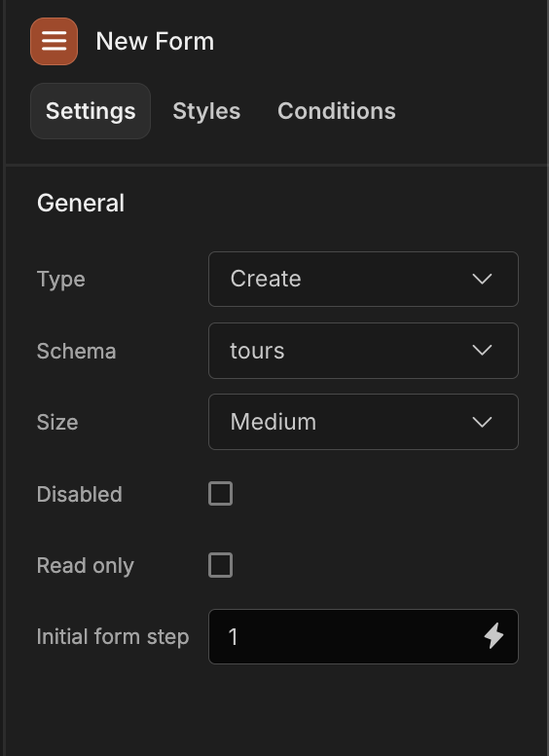Image resolution: width=549 pixels, height=756 pixels.
Task: Open the Schema dropdown showing tours
Action: [363, 351]
